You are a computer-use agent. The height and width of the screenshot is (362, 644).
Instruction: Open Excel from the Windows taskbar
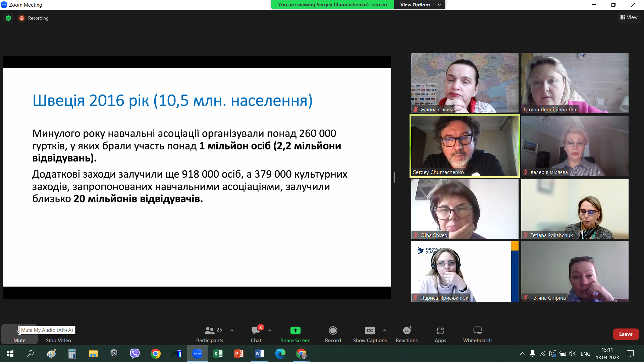(x=218, y=354)
